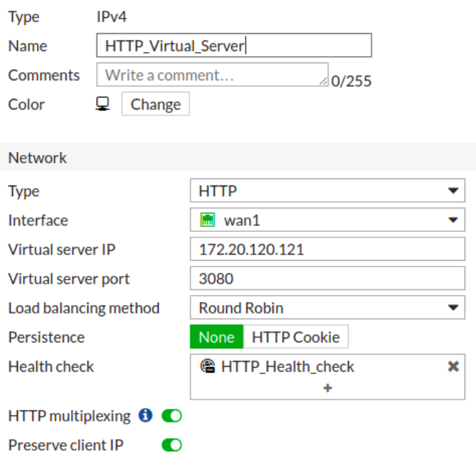Click the Name field HTTP_Virtual_Server

(234, 45)
